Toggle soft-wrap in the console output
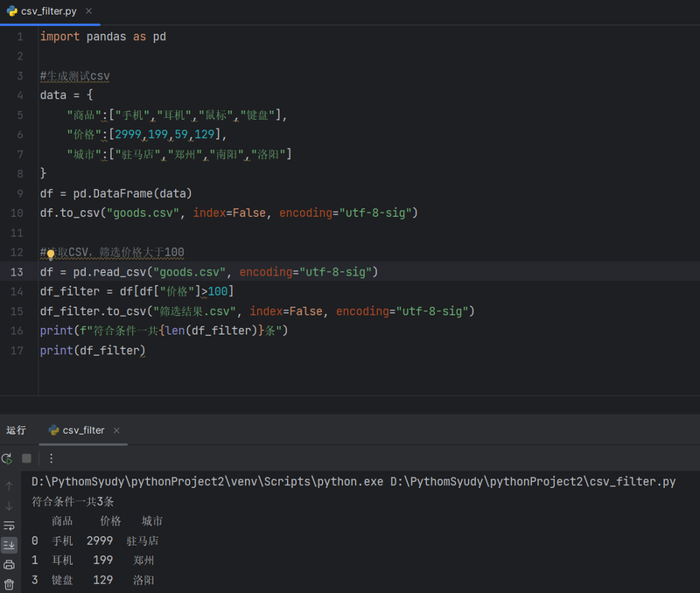Screen dimensions: 700x593 [9, 526]
